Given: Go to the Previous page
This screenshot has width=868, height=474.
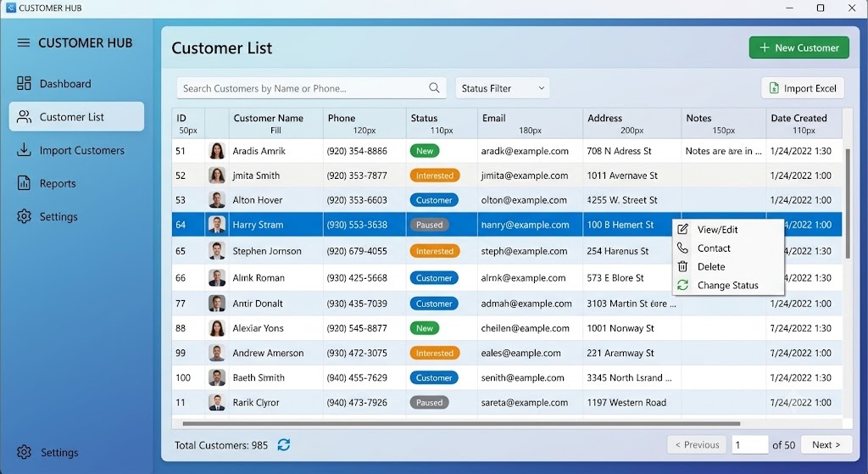Looking at the screenshot, I should (x=697, y=444).
